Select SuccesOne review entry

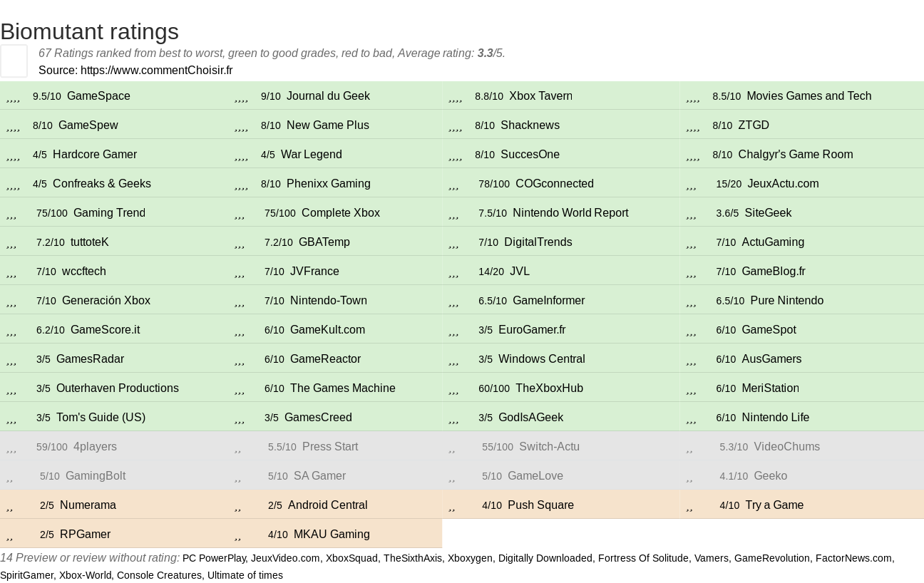[530, 154]
